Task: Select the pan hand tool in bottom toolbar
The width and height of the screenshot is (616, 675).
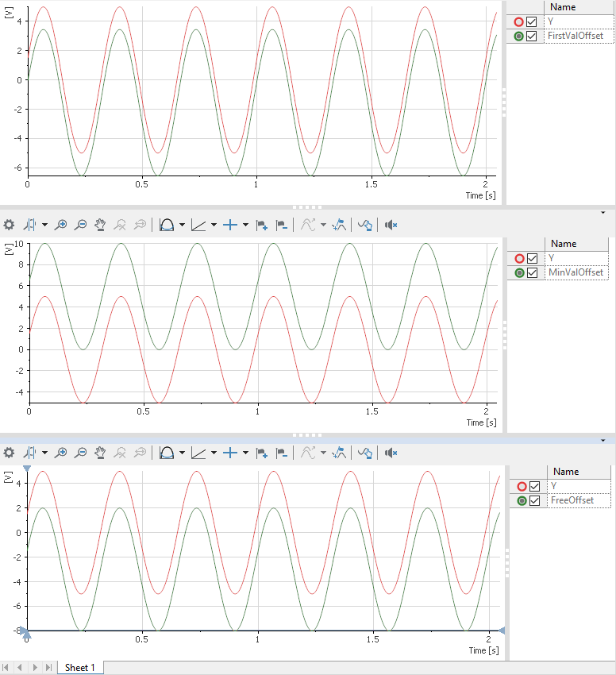Action: [x=101, y=452]
